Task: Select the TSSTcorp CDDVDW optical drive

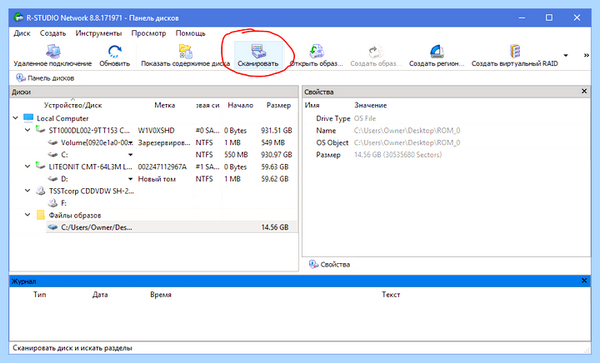Action: tap(91, 191)
